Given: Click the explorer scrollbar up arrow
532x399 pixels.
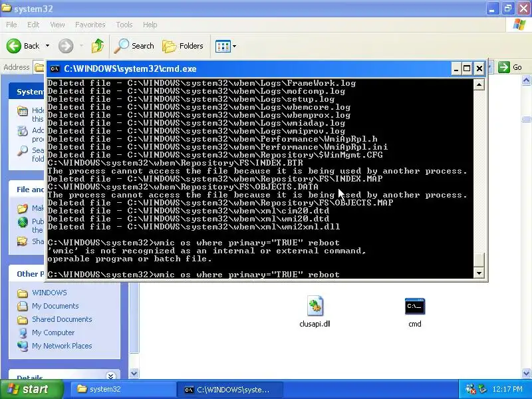Looking at the screenshot, I should click(x=526, y=80).
